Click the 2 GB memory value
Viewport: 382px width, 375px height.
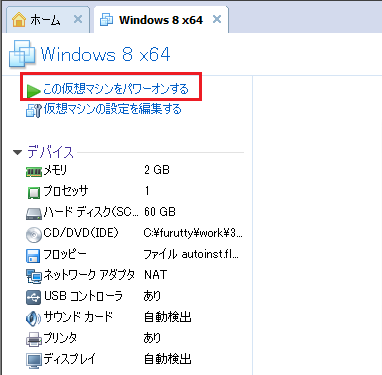tap(157, 170)
